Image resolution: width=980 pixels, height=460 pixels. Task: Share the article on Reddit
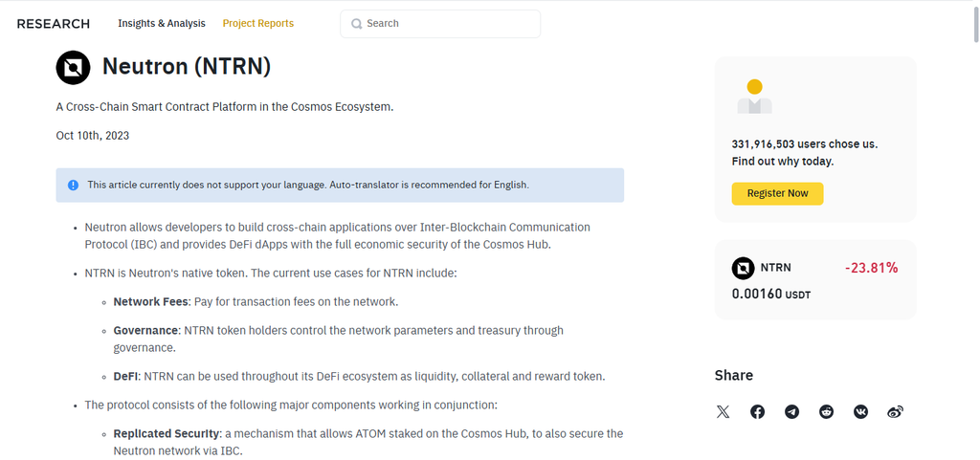826,412
